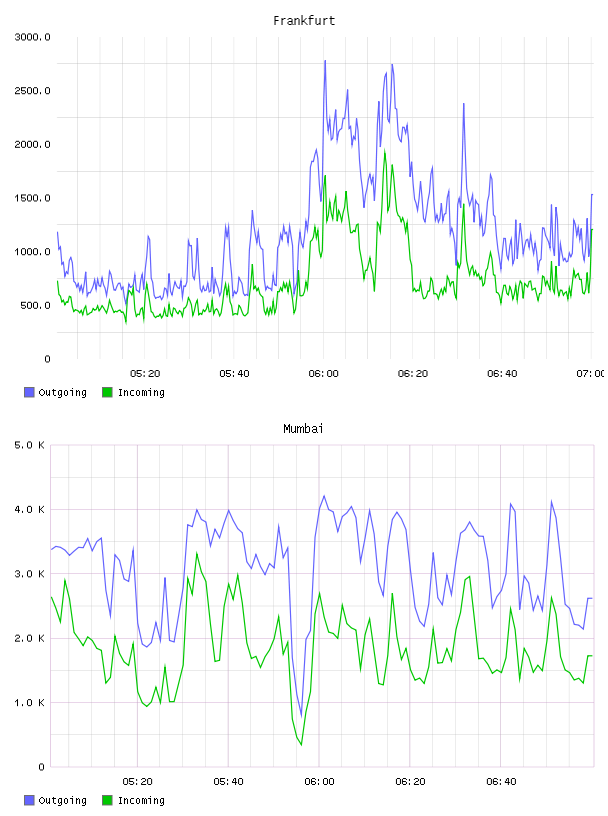
Task: Click the Outgoing legend label in Frankfurt chart
Action: click(x=62, y=393)
